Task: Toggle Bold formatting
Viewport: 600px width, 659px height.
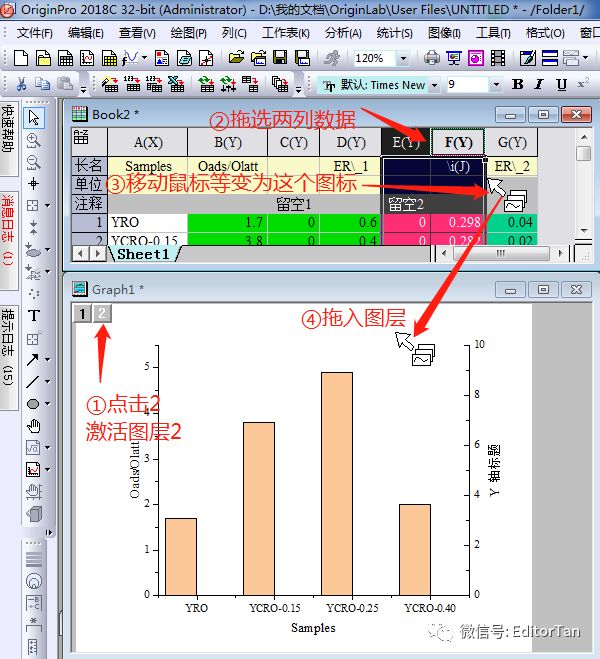Action: point(518,84)
